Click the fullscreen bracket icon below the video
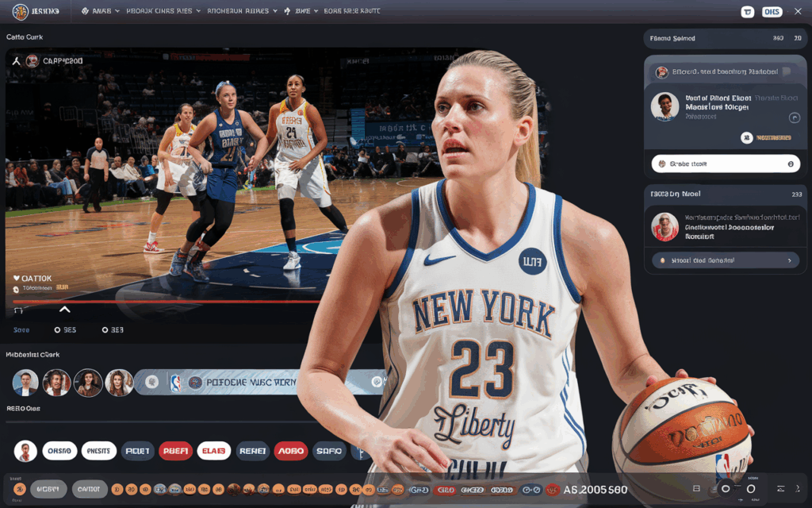 pos(19,310)
